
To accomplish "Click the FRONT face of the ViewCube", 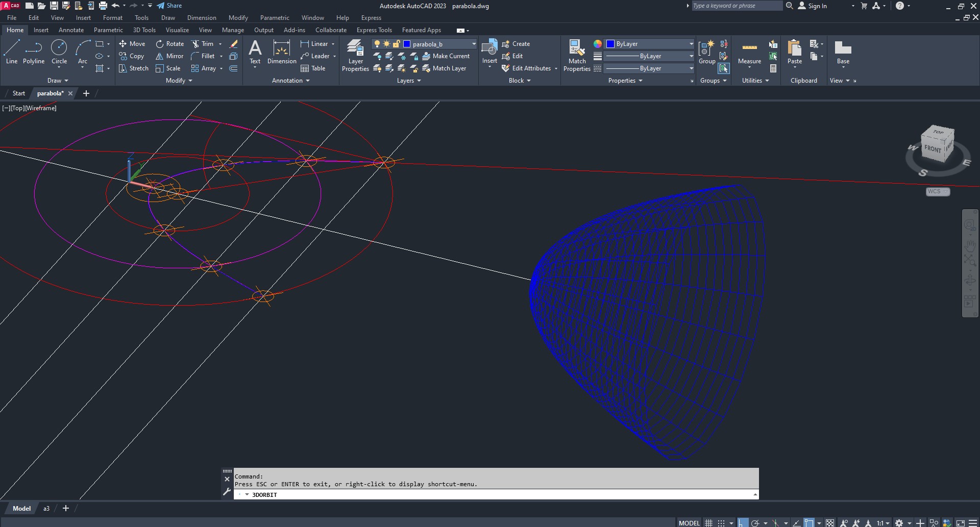I will (x=932, y=149).
